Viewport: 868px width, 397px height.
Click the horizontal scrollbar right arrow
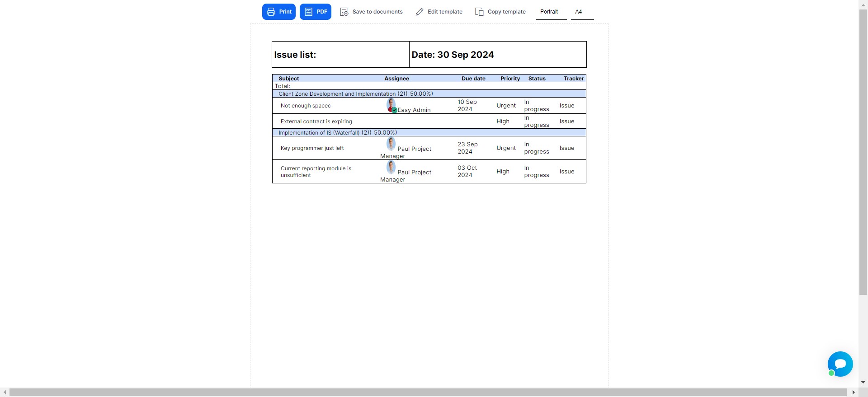click(854, 392)
